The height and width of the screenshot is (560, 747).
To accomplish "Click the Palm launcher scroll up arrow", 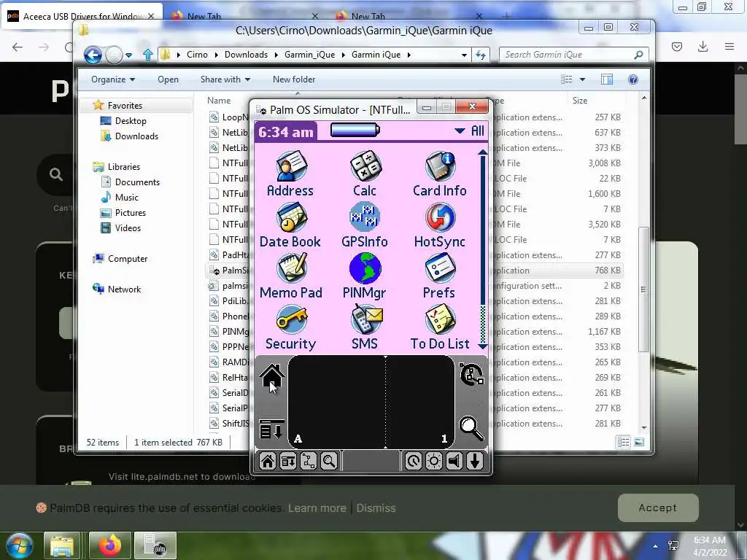I will (x=482, y=152).
